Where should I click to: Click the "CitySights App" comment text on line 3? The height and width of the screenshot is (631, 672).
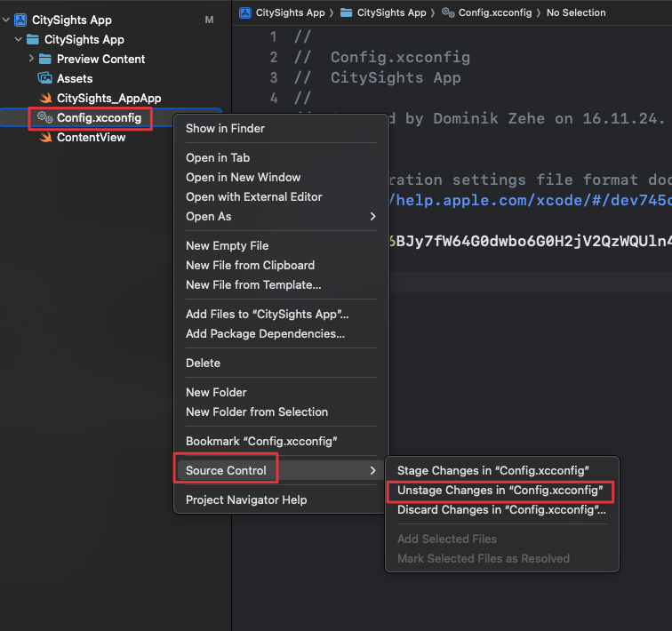tap(396, 77)
